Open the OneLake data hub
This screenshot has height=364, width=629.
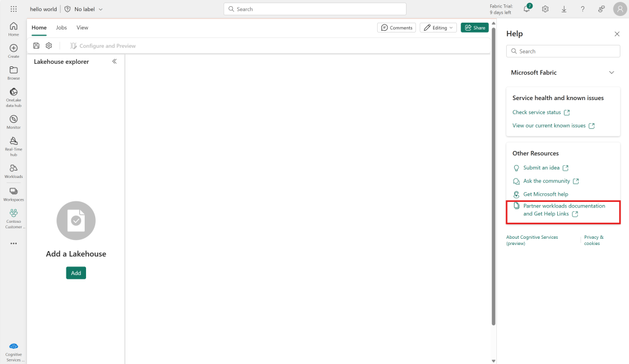coord(13,95)
